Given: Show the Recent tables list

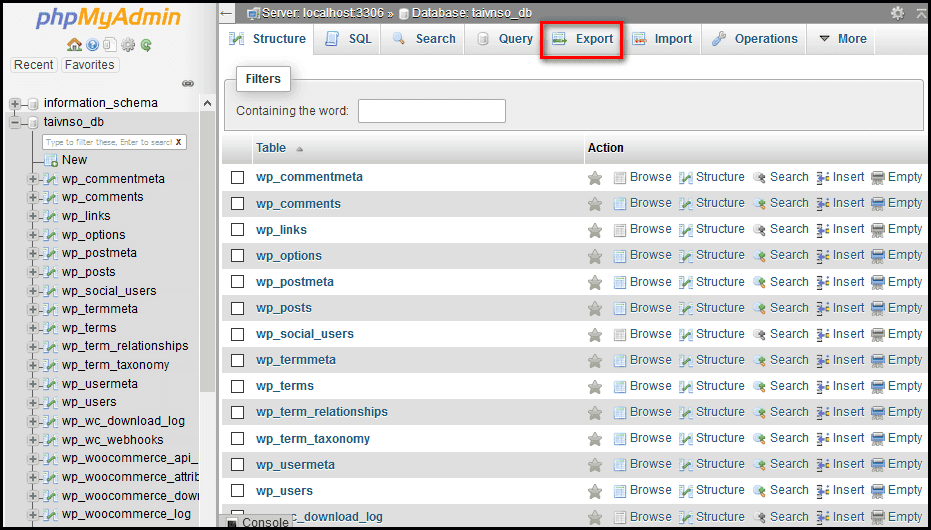Looking at the screenshot, I should [34, 65].
